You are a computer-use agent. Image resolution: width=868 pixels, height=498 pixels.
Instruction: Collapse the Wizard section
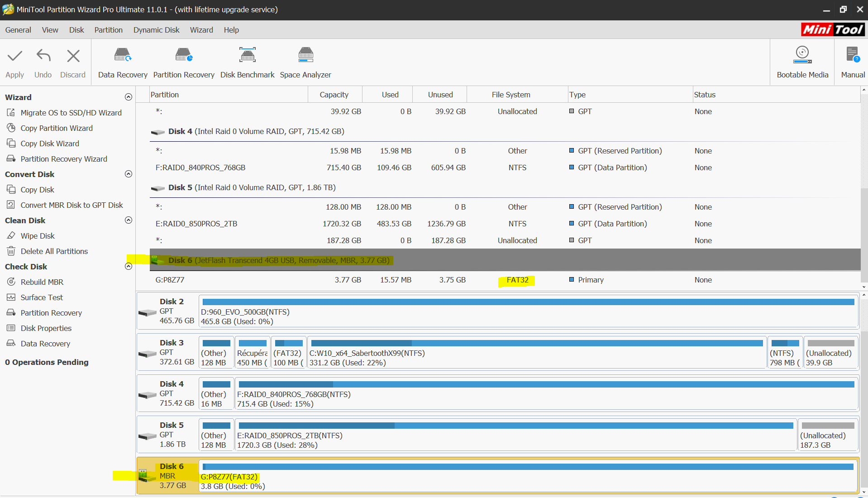point(129,97)
